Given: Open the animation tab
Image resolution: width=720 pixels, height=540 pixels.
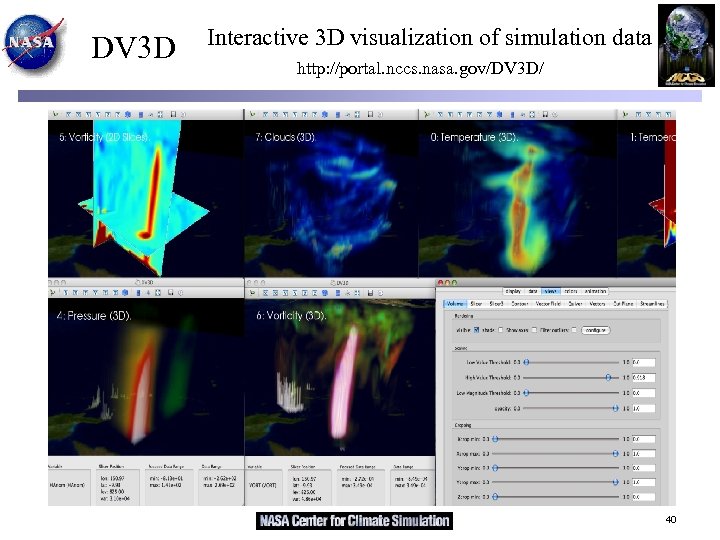Looking at the screenshot, I should (595, 291).
